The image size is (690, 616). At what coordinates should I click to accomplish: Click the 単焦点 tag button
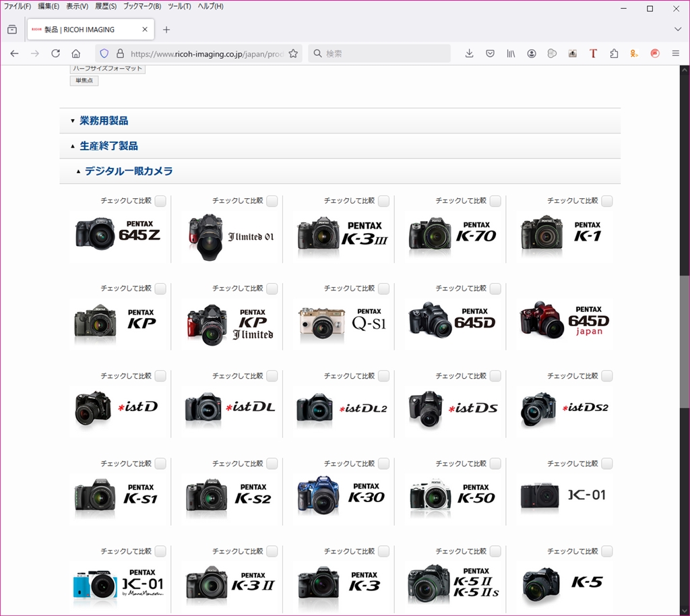pos(84,80)
